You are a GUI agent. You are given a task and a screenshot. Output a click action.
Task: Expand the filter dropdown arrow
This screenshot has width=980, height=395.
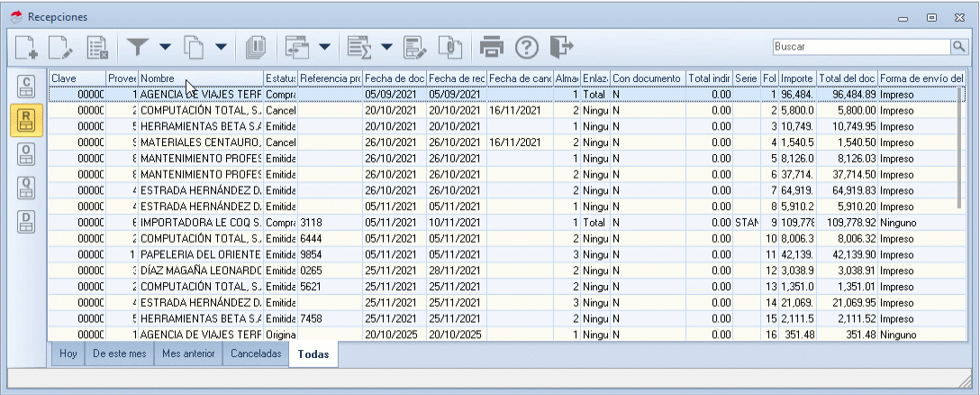click(165, 46)
